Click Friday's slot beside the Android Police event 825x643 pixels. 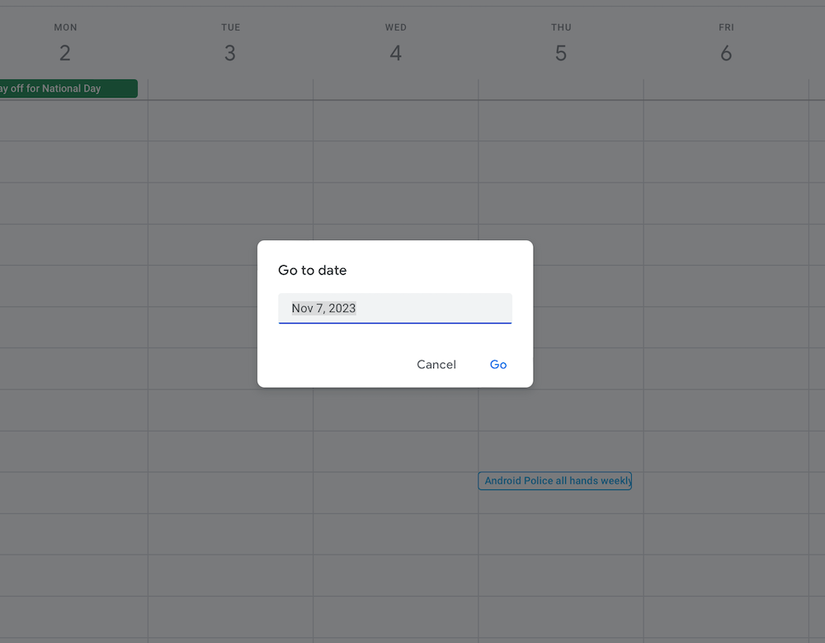click(x=726, y=492)
